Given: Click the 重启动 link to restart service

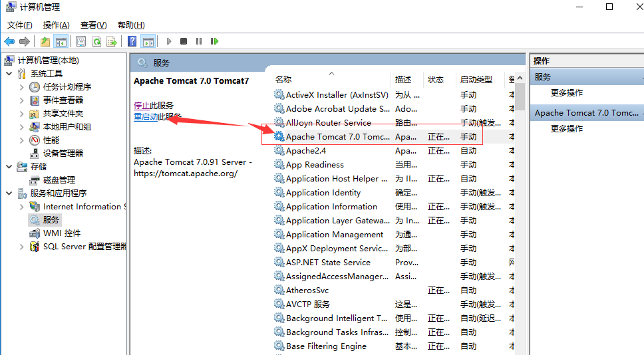Looking at the screenshot, I should [146, 117].
